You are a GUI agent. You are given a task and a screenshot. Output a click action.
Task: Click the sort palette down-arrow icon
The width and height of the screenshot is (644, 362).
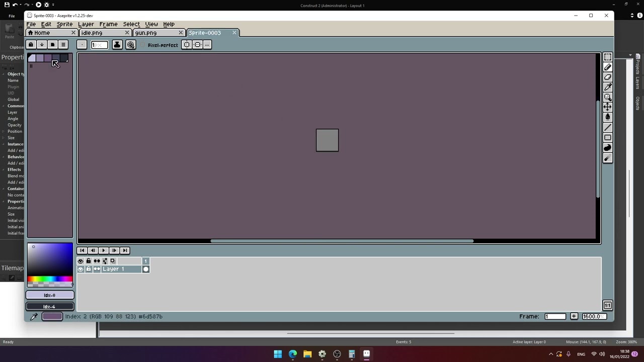click(42, 45)
